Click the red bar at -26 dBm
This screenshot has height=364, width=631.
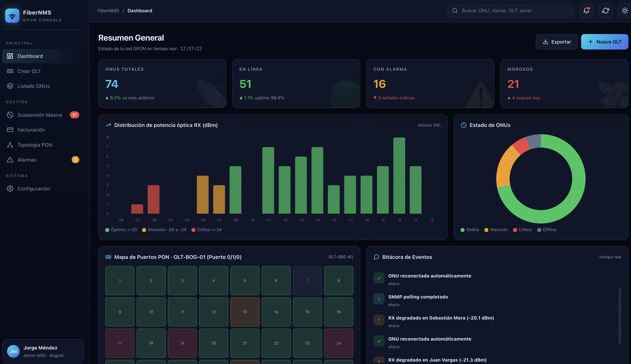coord(154,199)
